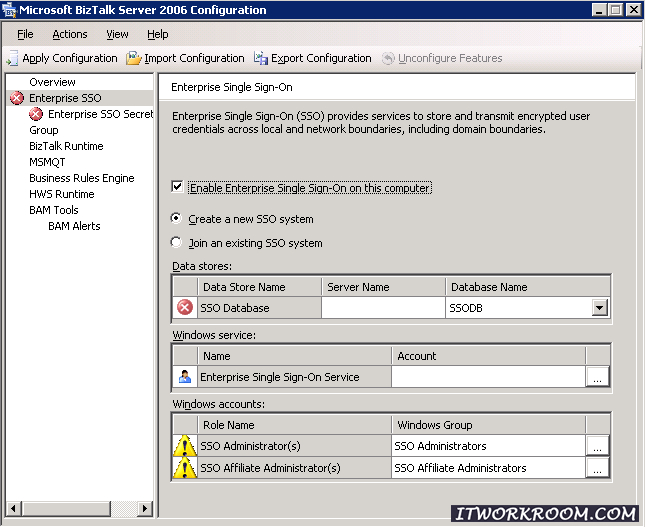Click the Server Name column header

point(383,287)
